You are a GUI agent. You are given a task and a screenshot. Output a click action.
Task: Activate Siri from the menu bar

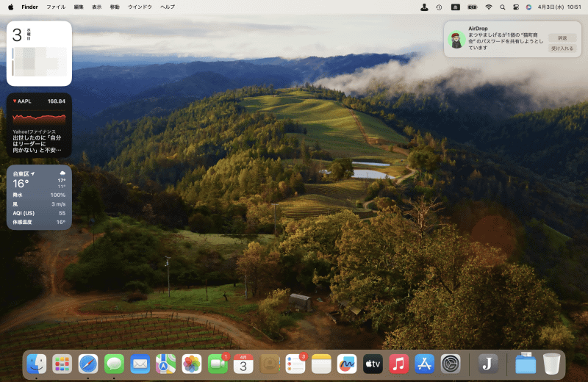coord(528,7)
